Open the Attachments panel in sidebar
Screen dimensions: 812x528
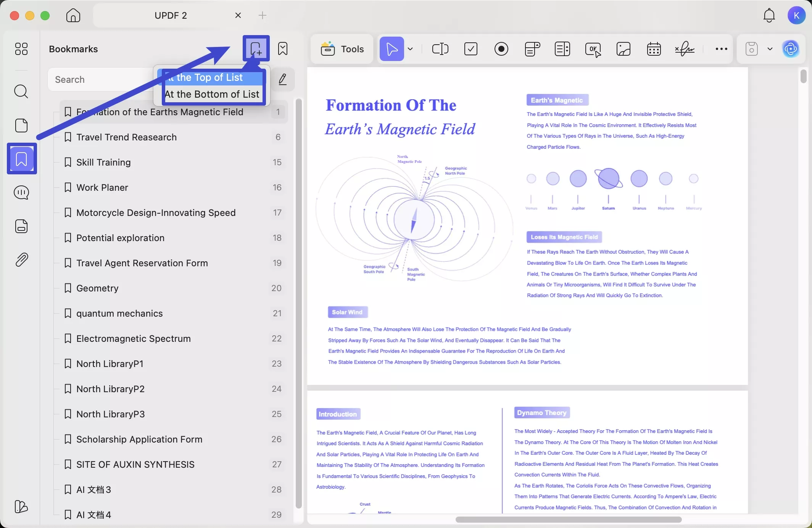[21, 260]
